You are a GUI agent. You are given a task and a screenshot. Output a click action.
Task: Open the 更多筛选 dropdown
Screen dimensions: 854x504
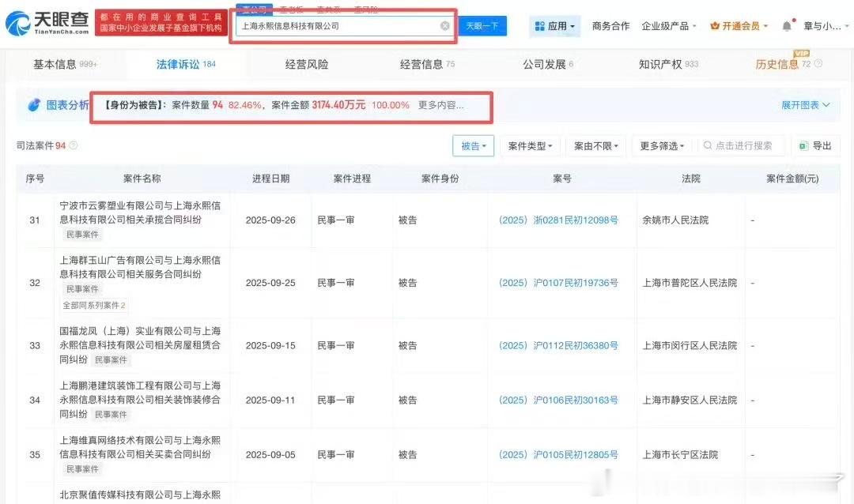point(662,146)
